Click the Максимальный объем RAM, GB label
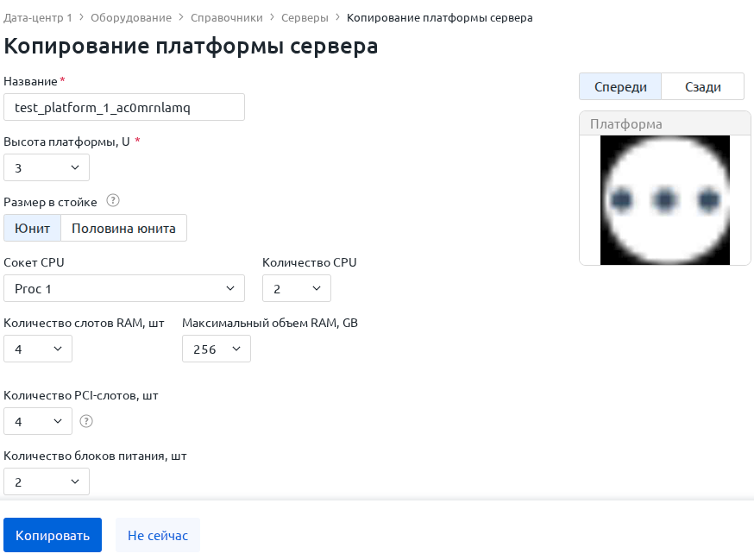Screen dimensions: 754x560 tap(270, 323)
